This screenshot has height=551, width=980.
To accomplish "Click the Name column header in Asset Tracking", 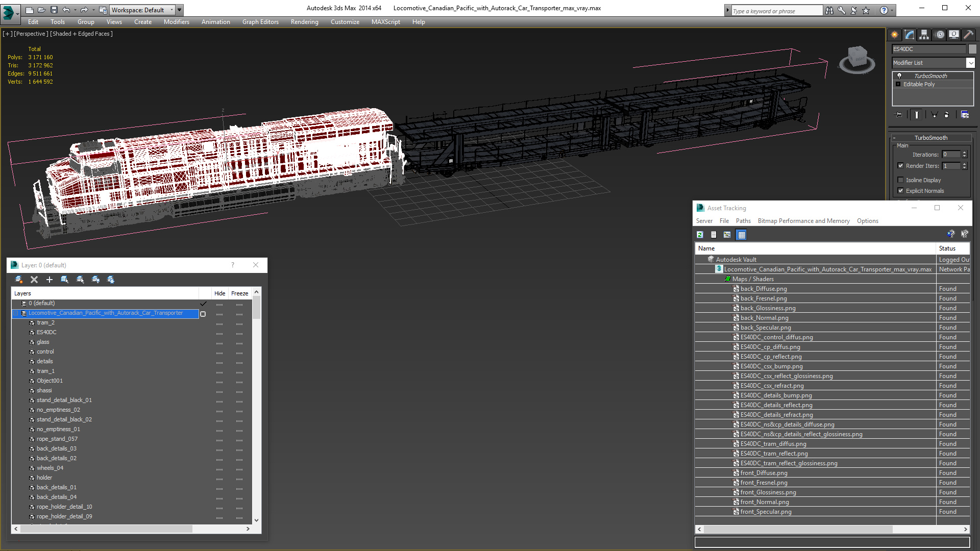I will (815, 248).
